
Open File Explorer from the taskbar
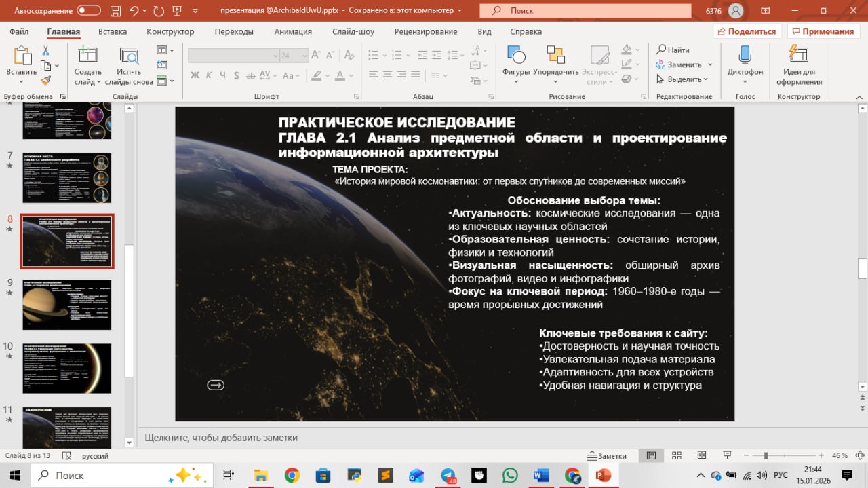[x=261, y=475]
